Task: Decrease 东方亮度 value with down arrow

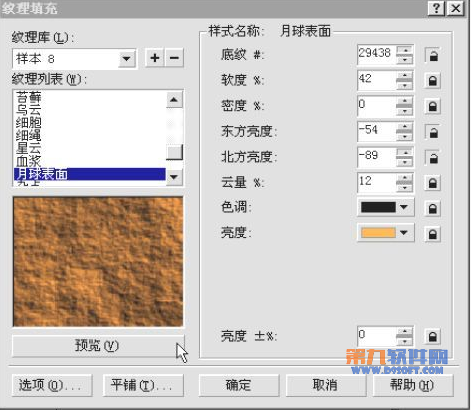Action: (405, 136)
